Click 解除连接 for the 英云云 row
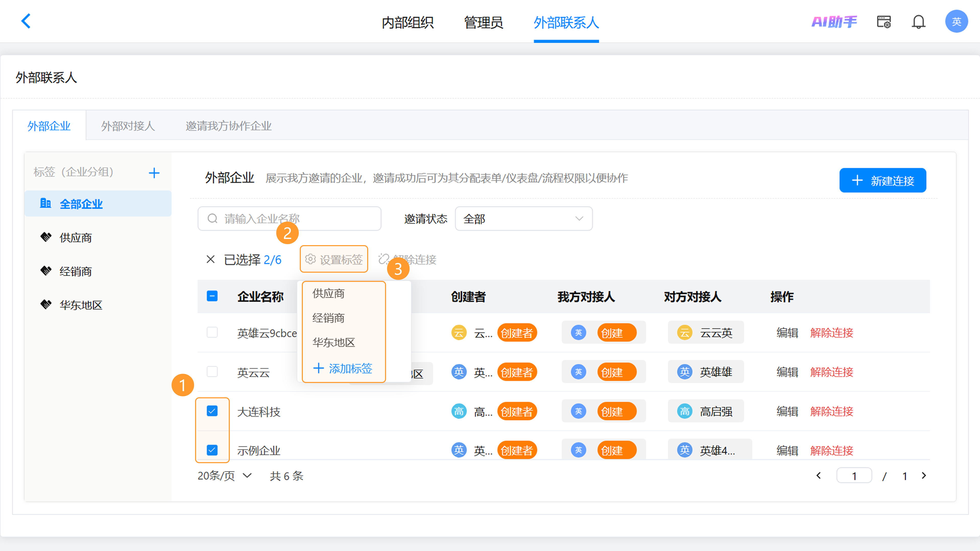This screenshot has width=980, height=551. 832,372
